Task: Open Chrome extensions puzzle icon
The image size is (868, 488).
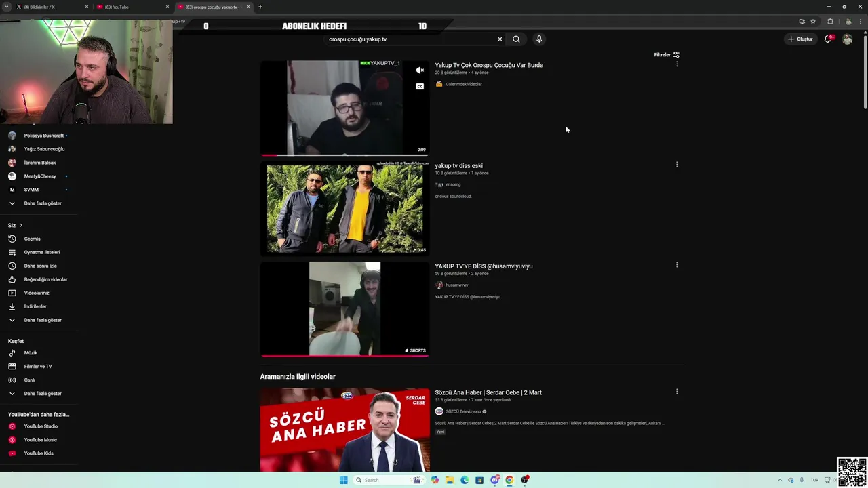Action: pyautogui.click(x=830, y=22)
